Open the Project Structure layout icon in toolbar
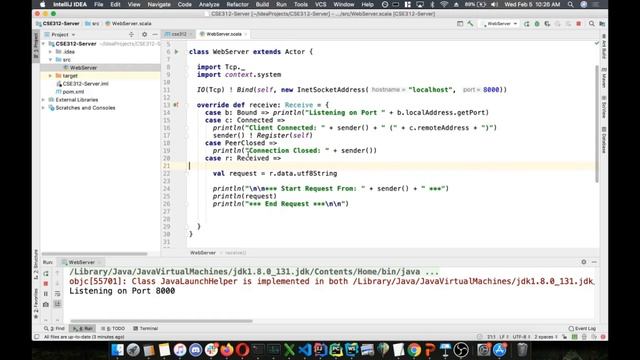Image resolution: width=640 pixels, height=360 pixels. [460, 24]
